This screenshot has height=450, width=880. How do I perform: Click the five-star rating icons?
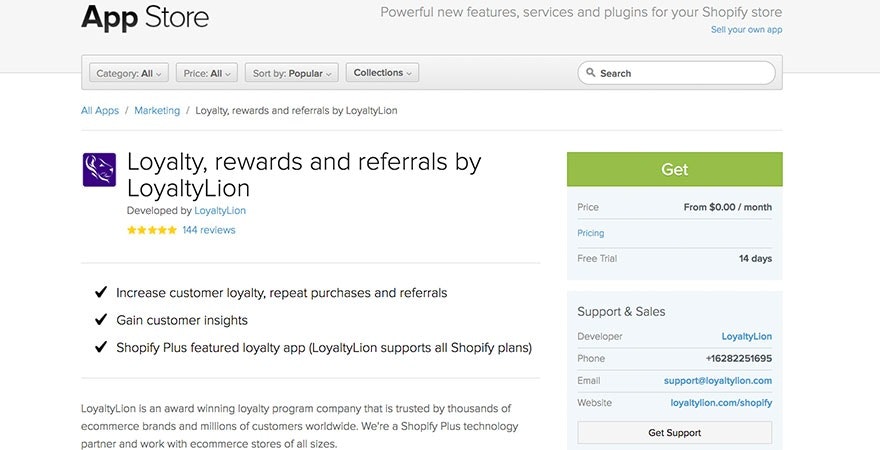[x=151, y=230]
